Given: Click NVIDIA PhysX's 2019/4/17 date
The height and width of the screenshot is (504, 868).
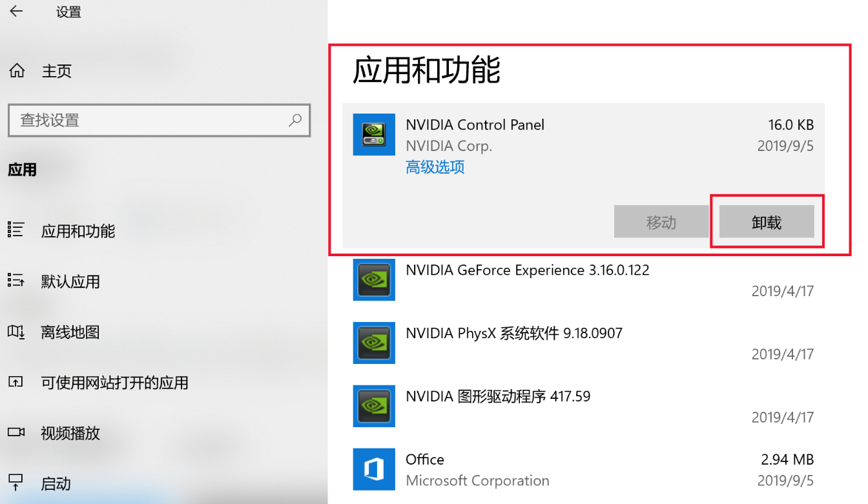Looking at the screenshot, I should click(783, 354).
